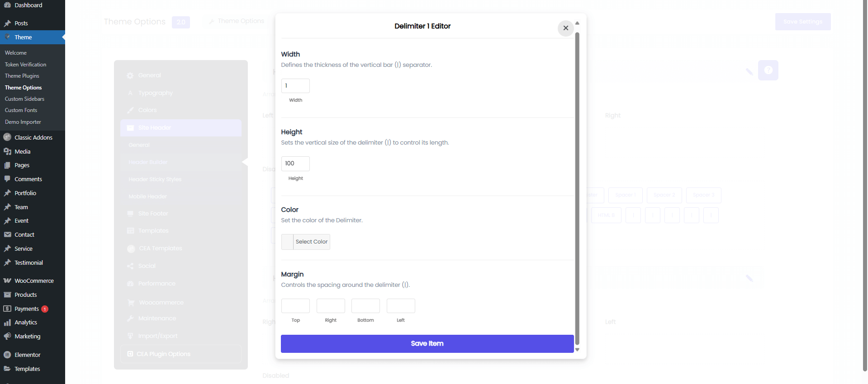Open the Theme Options submenu item
Screen dimensions: 868x384
(23, 88)
